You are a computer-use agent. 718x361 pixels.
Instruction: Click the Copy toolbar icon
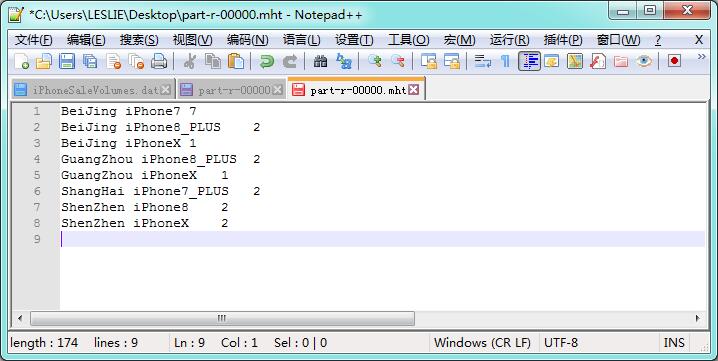pyautogui.click(x=212, y=61)
